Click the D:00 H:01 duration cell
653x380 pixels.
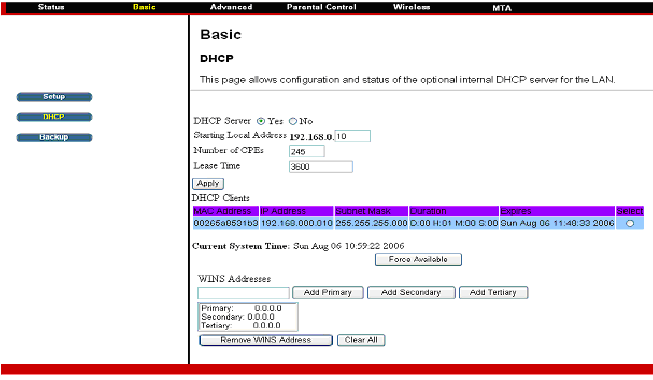454,223
